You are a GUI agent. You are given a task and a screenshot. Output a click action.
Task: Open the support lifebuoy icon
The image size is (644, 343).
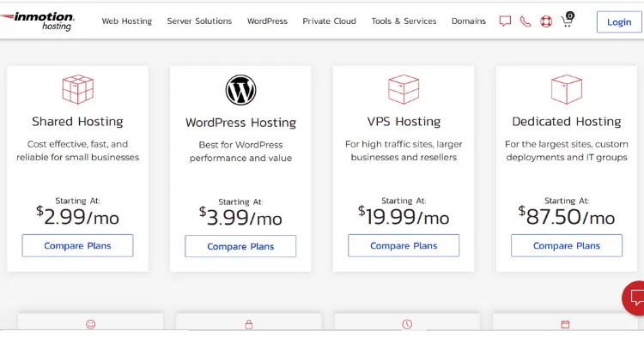click(x=546, y=21)
